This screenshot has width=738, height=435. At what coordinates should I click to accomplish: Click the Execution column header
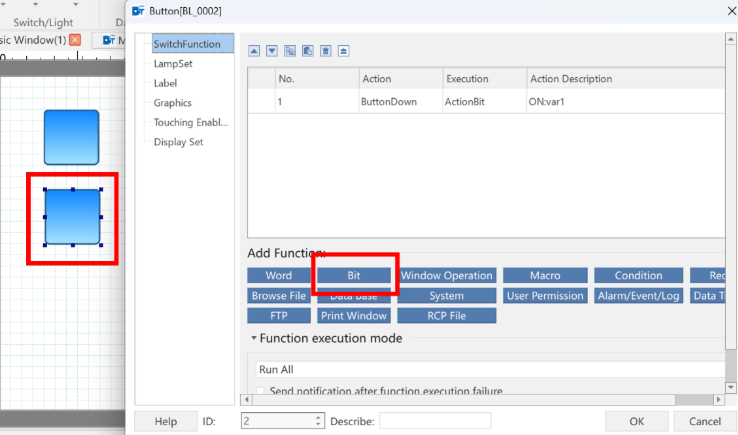(x=485, y=79)
